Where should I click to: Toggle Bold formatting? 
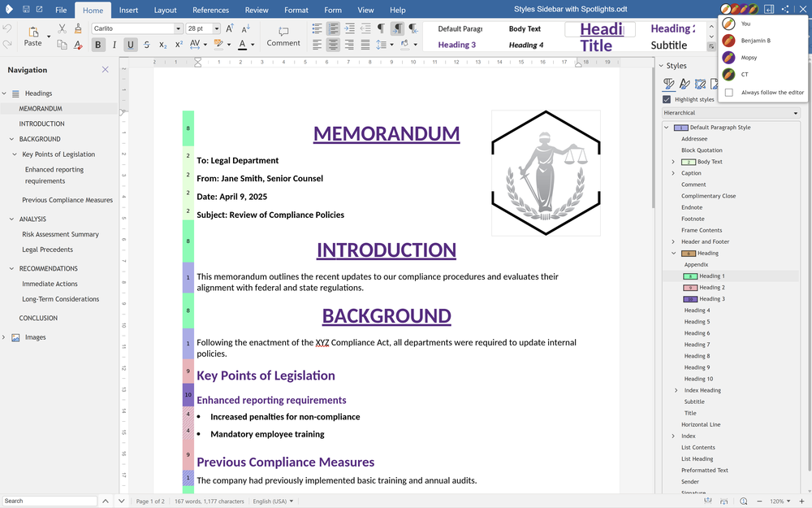[98, 45]
